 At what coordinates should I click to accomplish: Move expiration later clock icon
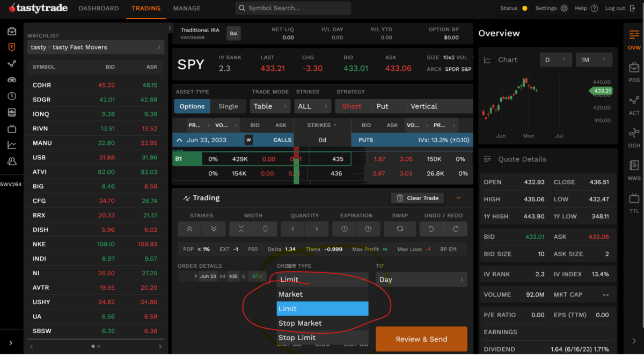(368, 229)
